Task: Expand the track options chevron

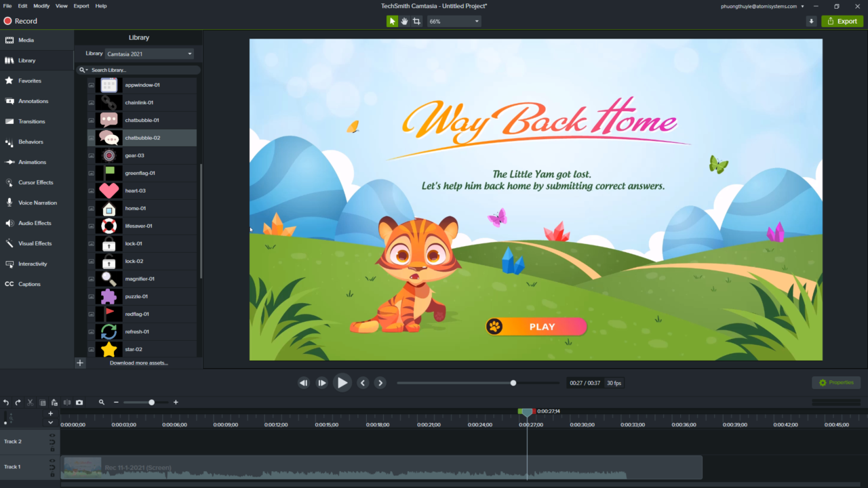Action: (50, 422)
